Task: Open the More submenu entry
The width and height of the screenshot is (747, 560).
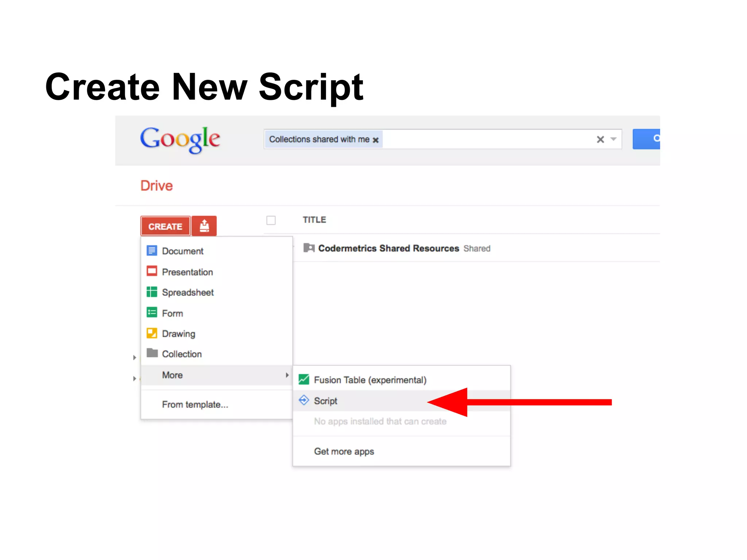Action: (217, 375)
